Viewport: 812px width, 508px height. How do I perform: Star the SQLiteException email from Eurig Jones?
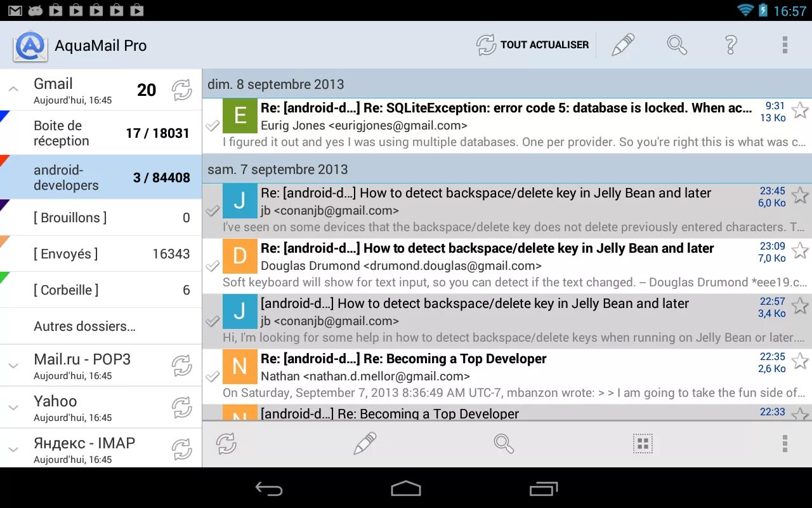pyautogui.click(x=801, y=110)
